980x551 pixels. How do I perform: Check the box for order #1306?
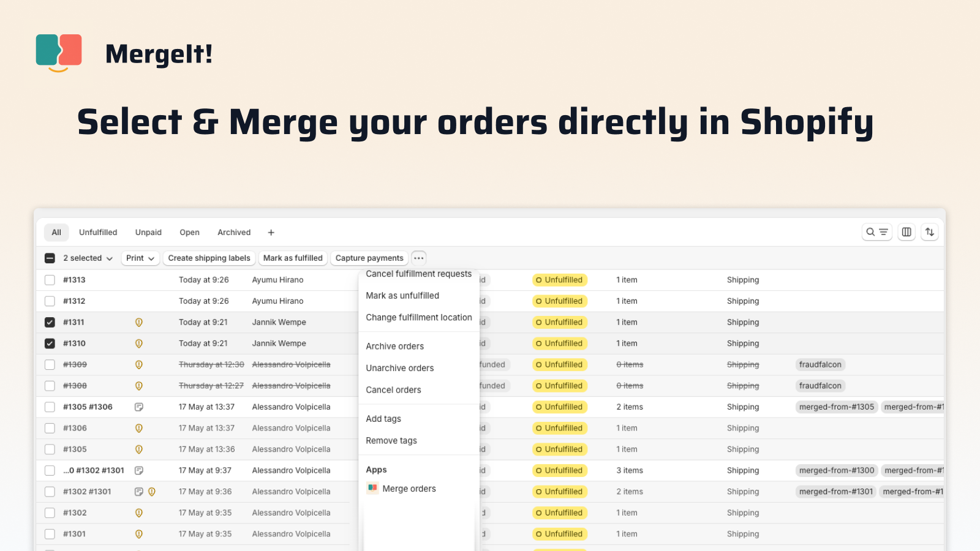pyautogui.click(x=50, y=428)
